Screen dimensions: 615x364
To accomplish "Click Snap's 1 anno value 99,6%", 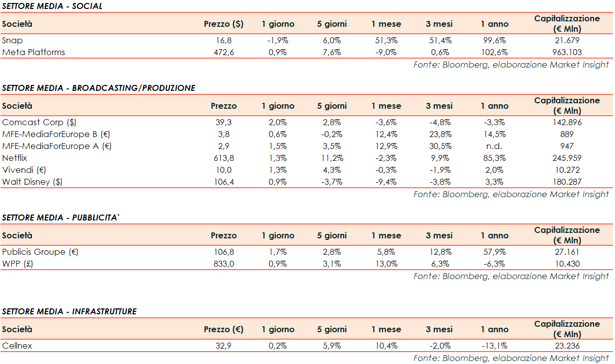I will pyautogui.click(x=494, y=40).
